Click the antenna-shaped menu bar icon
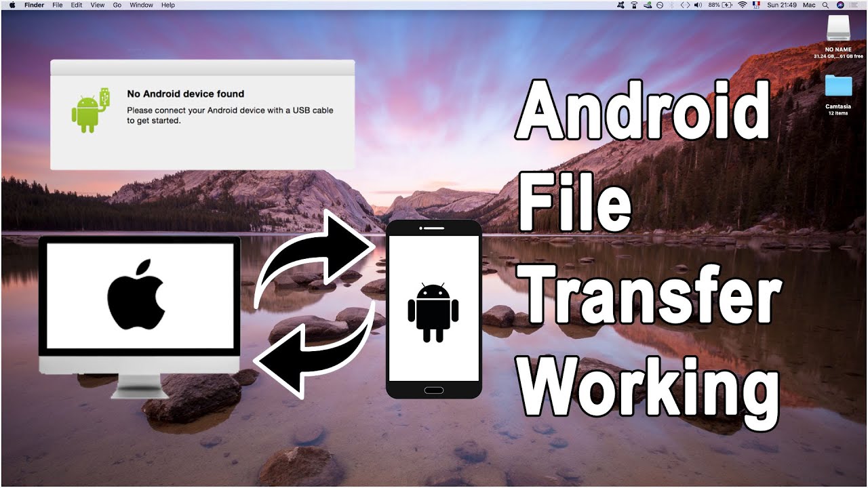The height and width of the screenshot is (488, 868). (634, 5)
